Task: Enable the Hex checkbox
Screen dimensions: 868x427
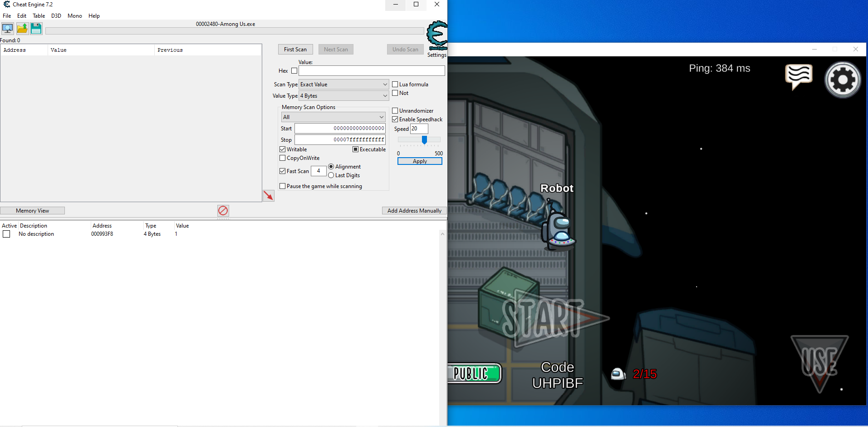Action: (x=294, y=70)
